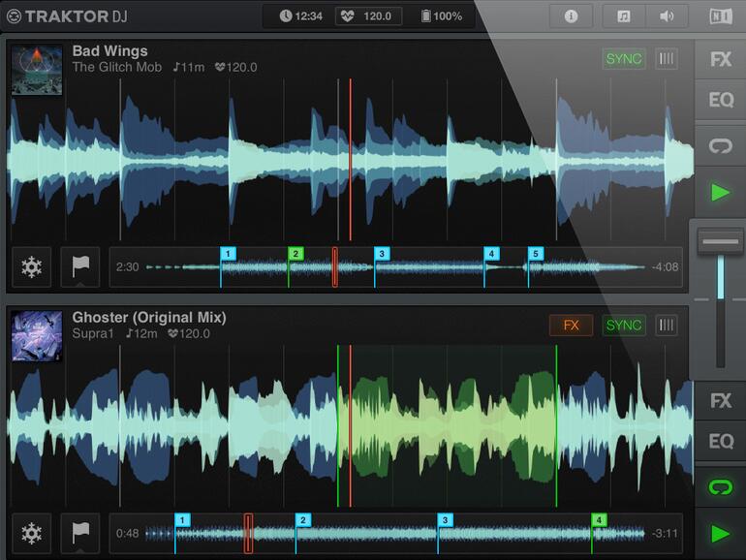Jump to green cue 4 on Ghoster
Viewport: 746px width, 560px height.
pos(599,520)
